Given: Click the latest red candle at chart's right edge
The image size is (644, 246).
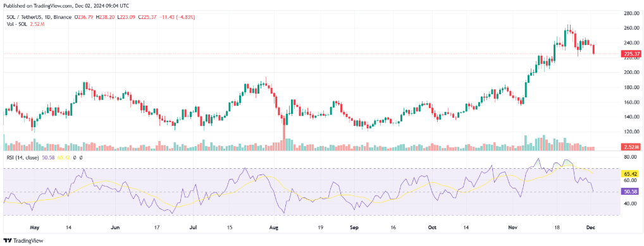Looking at the screenshot, I should (x=593, y=49).
